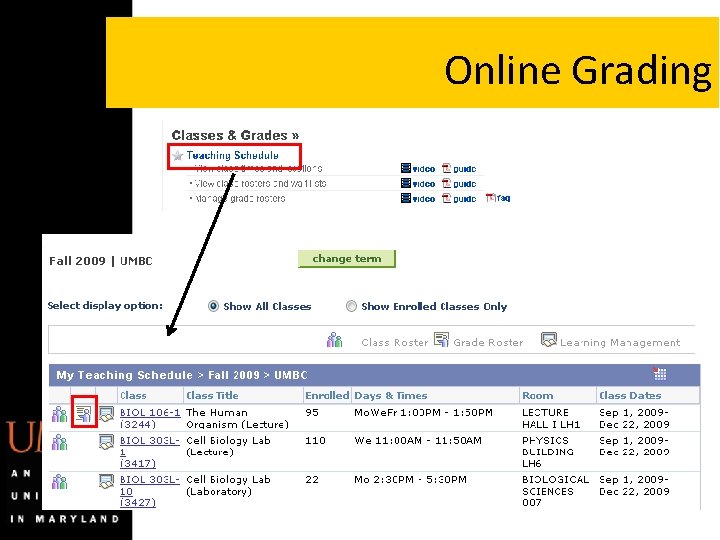The image size is (720, 540).
Task: Click PHYSICS BUILDING LH6 room
Action: [548, 452]
